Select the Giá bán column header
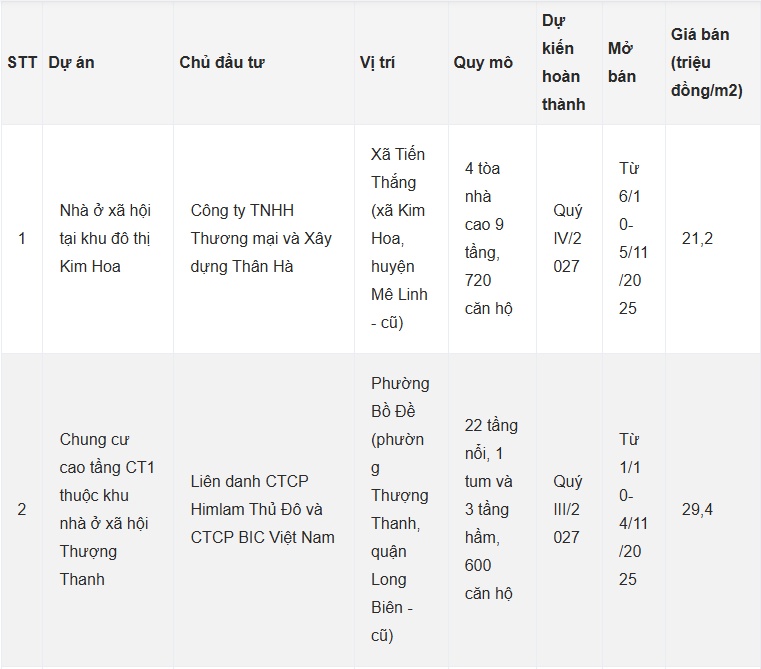This screenshot has width=761, height=669. click(707, 62)
